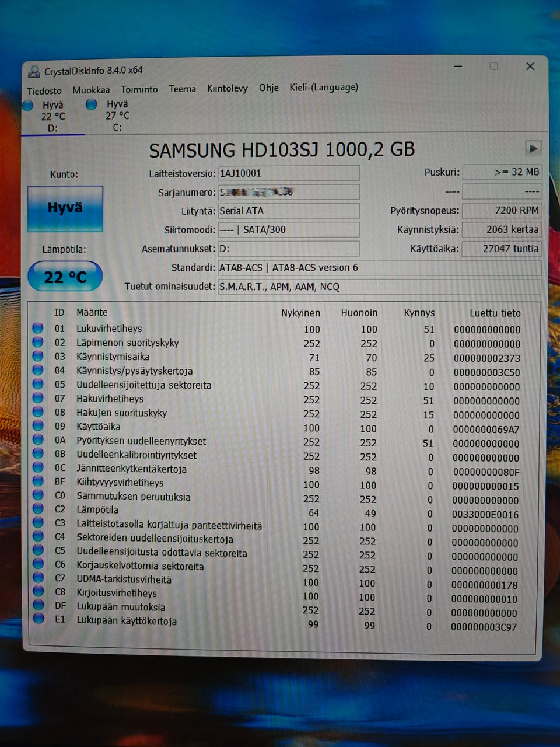Click the status orb for 05 Uudelleensijoitettuja sektoreita
Viewport: 560px width, 747px height.
(x=38, y=384)
